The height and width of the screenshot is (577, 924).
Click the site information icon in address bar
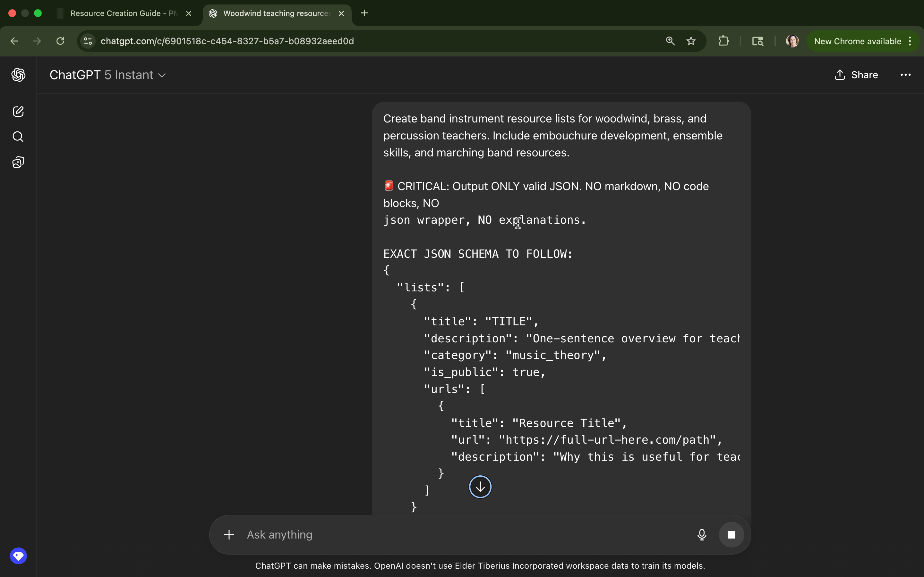coord(88,41)
